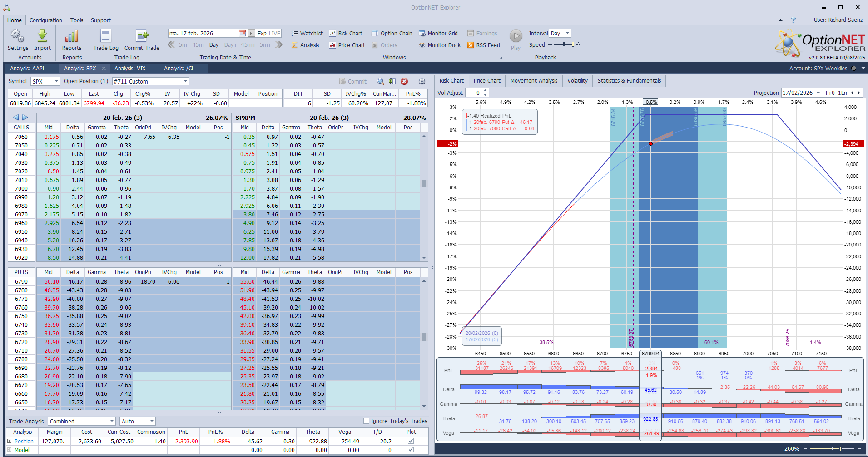Collapse the ribbon with the up arrow

pos(780,20)
